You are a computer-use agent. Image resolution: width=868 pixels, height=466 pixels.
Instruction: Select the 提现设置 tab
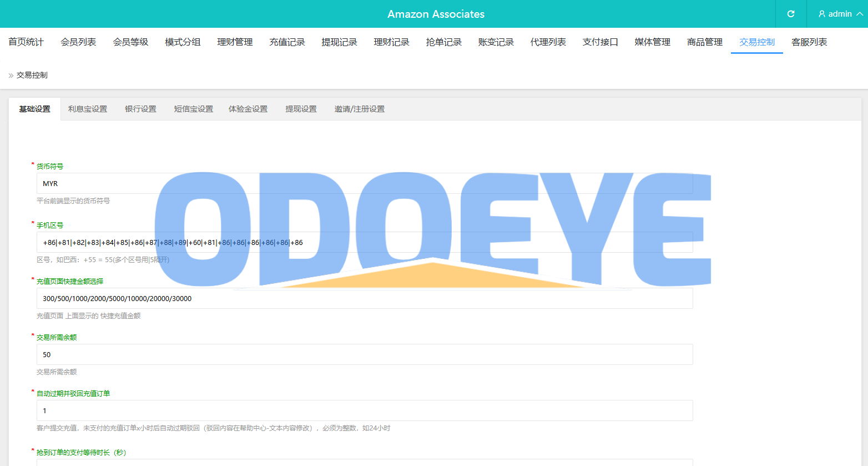pos(301,109)
